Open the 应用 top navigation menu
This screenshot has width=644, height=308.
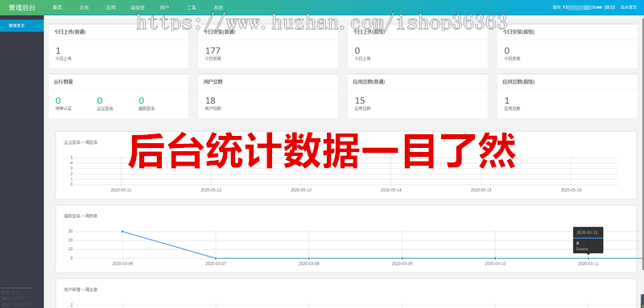pos(110,7)
